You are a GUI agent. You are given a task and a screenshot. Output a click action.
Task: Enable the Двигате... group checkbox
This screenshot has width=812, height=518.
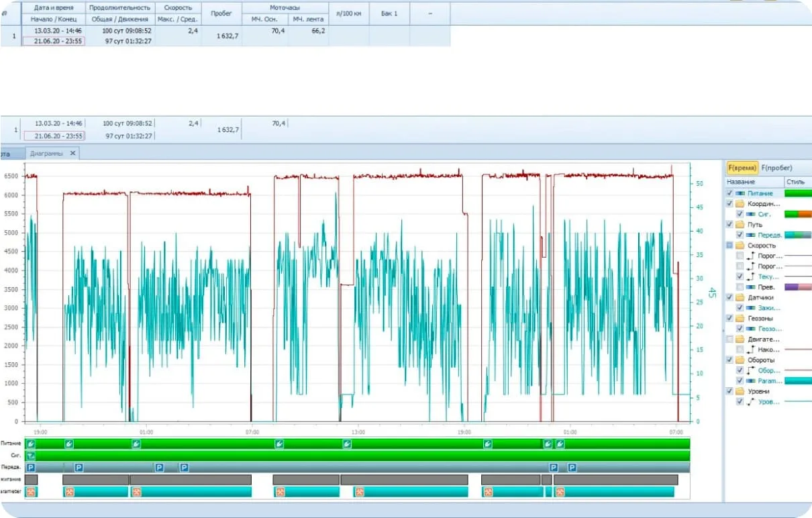pyautogui.click(x=730, y=339)
